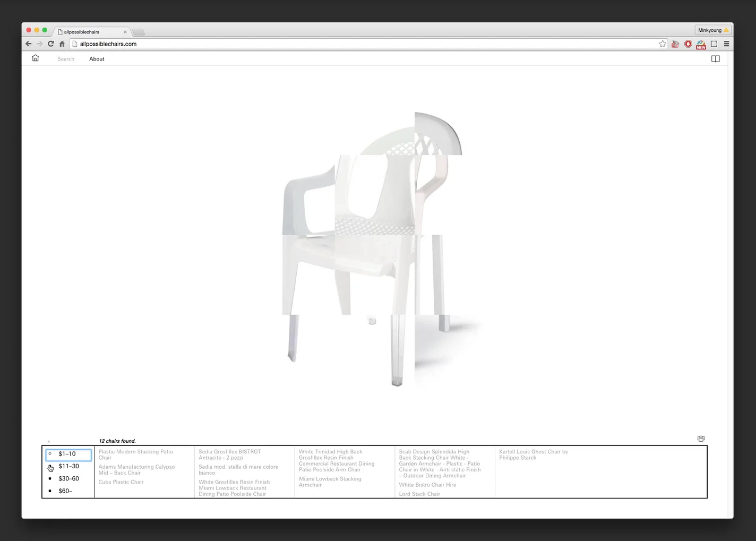Click the browser home icon next to the address bar

click(62, 44)
